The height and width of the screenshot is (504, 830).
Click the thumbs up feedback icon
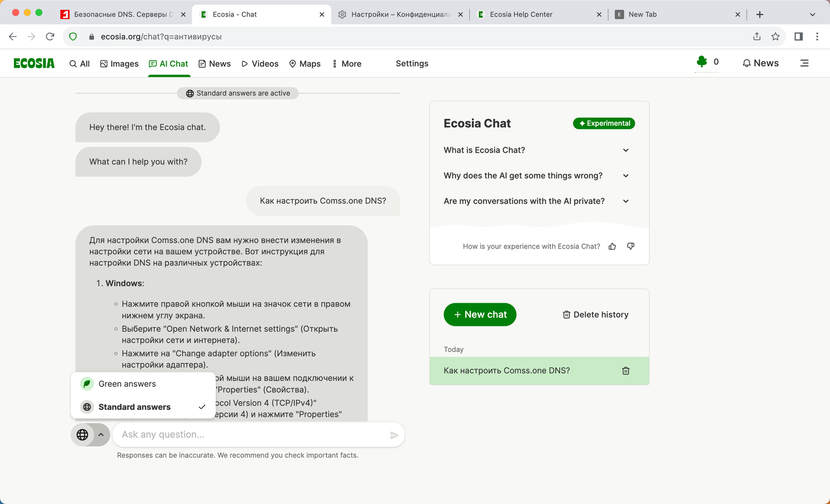(x=612, y=246)
